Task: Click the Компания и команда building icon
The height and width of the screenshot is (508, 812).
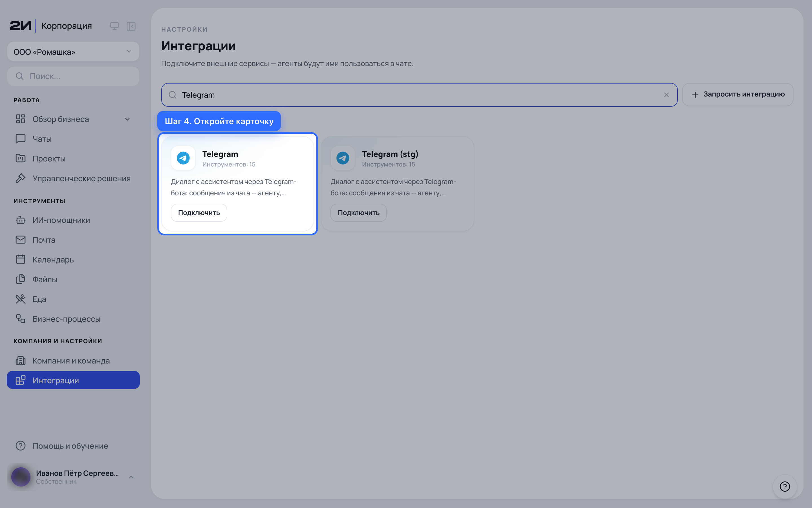Action: 21,360
